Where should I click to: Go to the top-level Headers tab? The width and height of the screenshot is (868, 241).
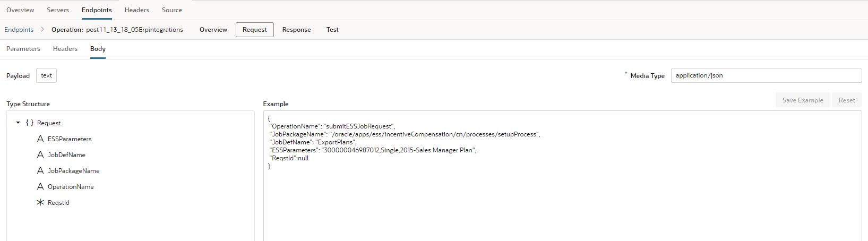[136, 10]
